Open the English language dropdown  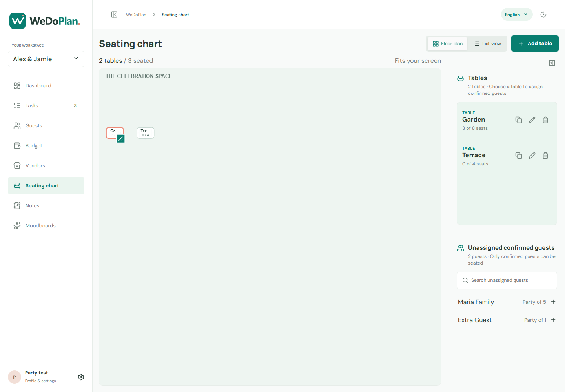pyautogui.click(x=517, y=15)
